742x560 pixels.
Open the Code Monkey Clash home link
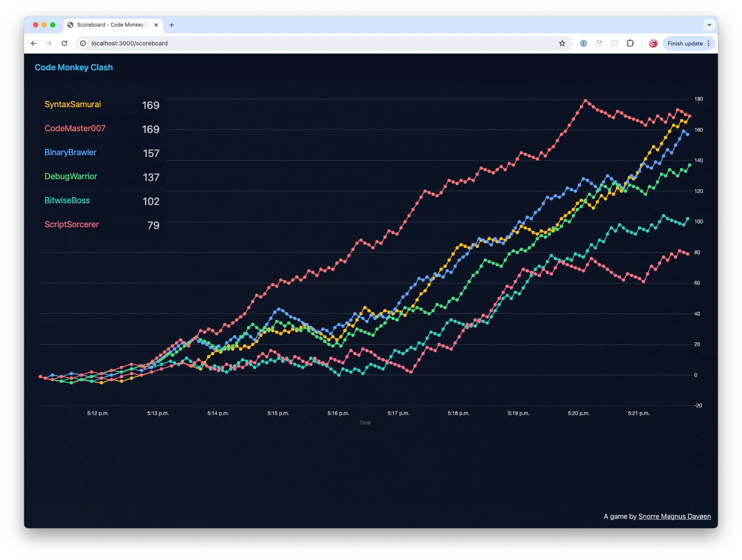[74, 67]
